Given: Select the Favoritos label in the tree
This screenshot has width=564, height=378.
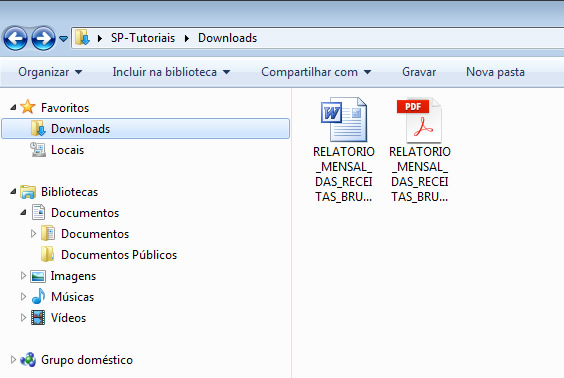Looking at the screenshot, I should tap(65, 108).
